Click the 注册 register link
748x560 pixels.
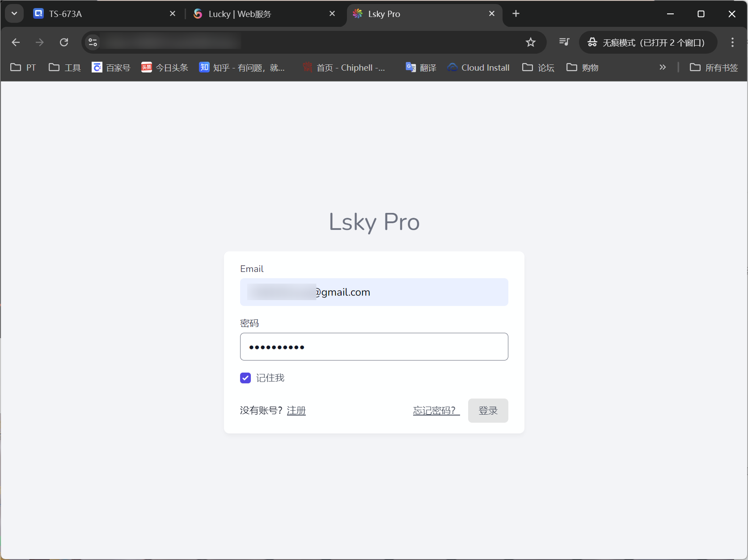(x=296, y=411)
